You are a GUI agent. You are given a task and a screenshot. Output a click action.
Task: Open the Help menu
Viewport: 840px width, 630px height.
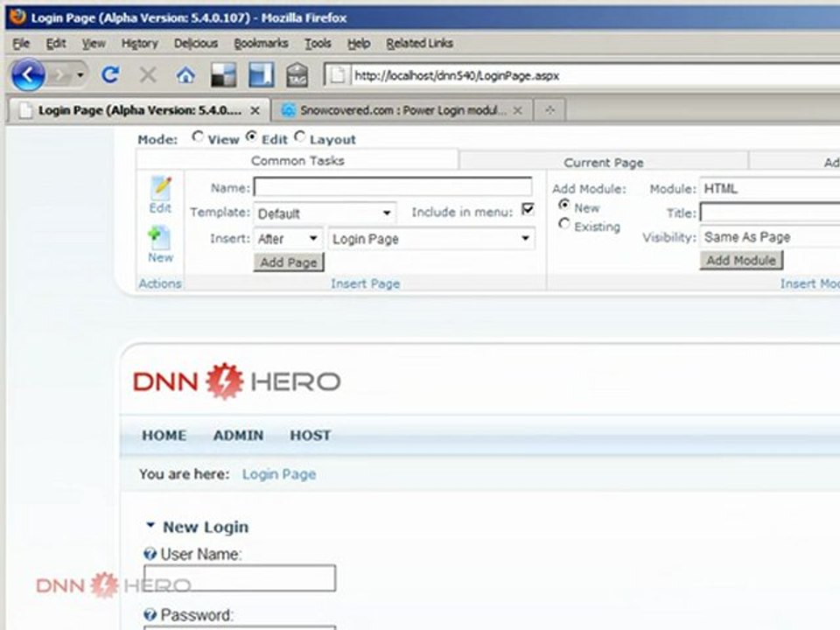359,44
